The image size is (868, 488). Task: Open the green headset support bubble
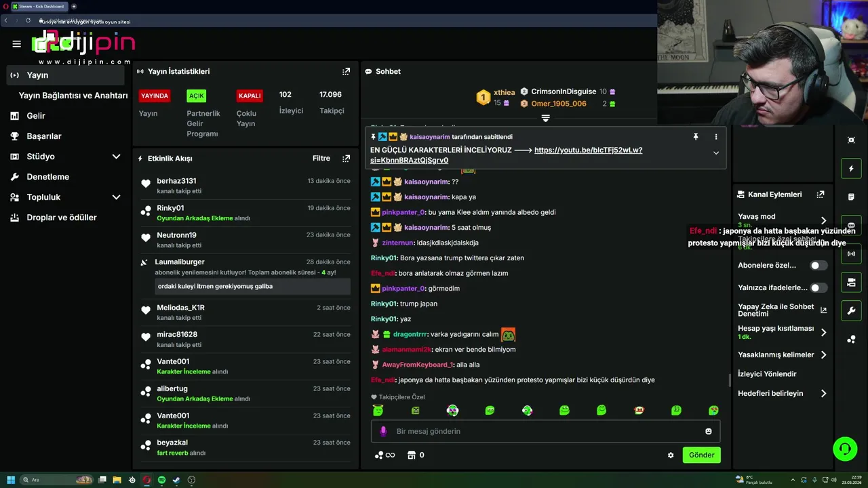point(845,449)
